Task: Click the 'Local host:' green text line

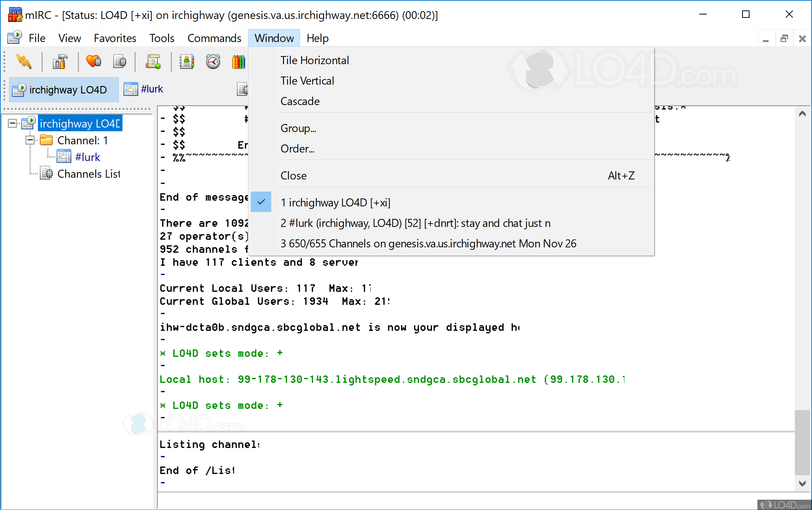Action: pyautogui.click(x=392, y=379)
